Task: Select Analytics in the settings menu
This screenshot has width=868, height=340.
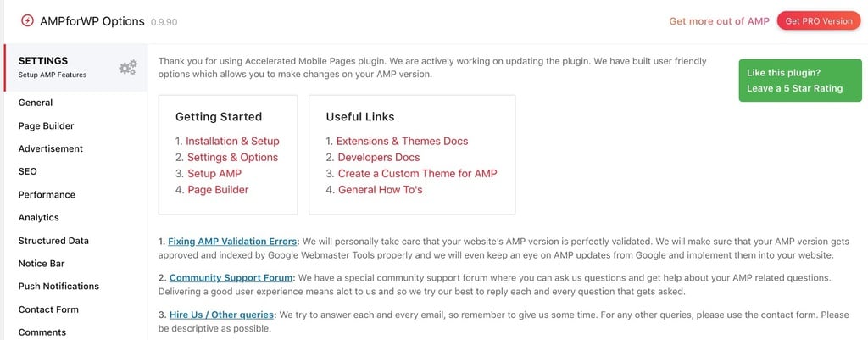Action: 38,218
